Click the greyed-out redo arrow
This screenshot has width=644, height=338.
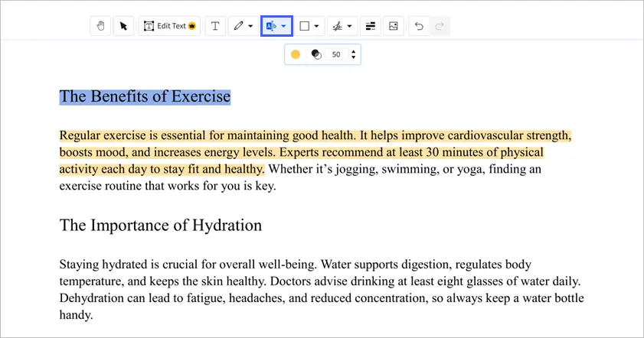(440, 26)
